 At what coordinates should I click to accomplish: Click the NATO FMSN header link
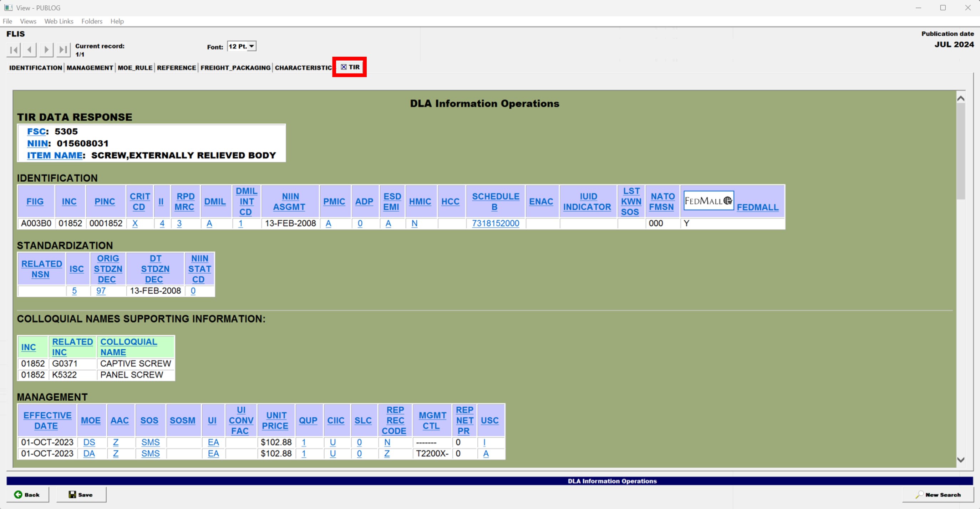click(x=662, y=202)
